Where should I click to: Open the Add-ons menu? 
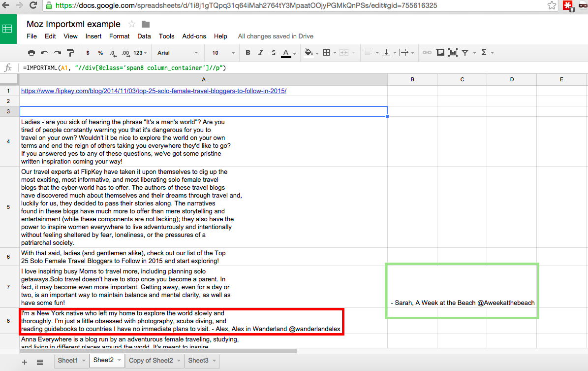194,36
